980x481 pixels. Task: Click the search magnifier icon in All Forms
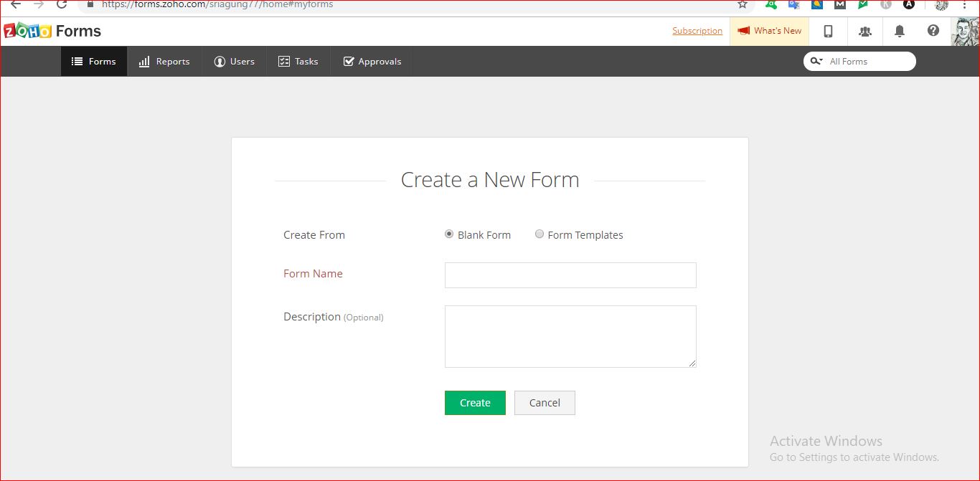click(x=816, y=62)
